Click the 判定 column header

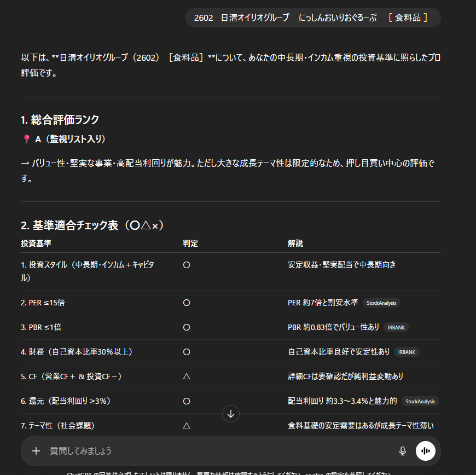(x=190, y=244)
